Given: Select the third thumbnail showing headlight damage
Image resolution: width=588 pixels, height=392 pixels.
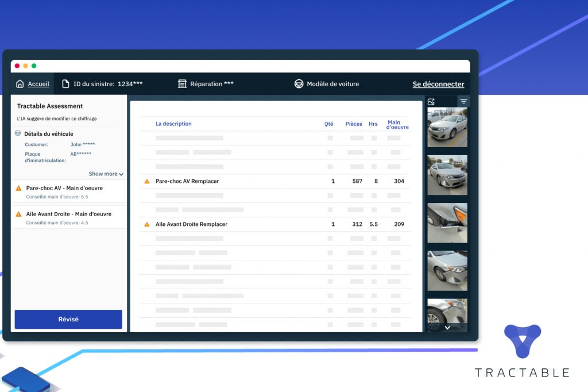Looking at the screenshot, I should (x=447, y=222).
